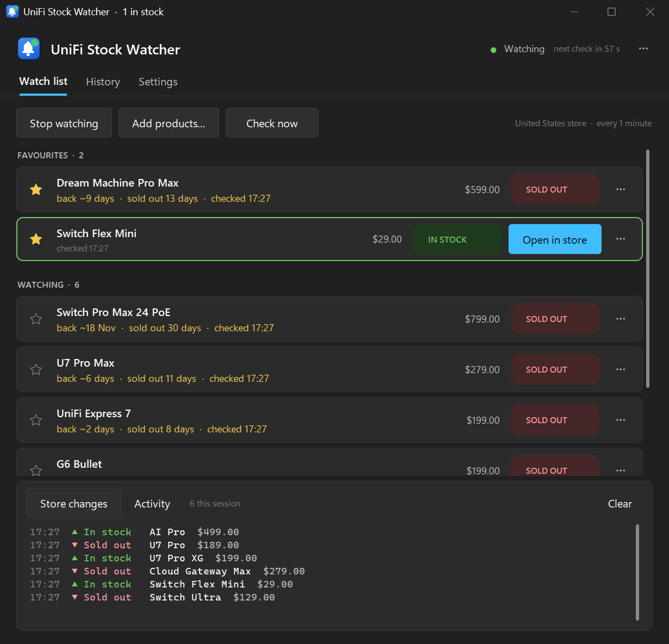Click SOLD OUT badge for U7 Pro Max
669x644 pixels.
[x=555, y=369]
